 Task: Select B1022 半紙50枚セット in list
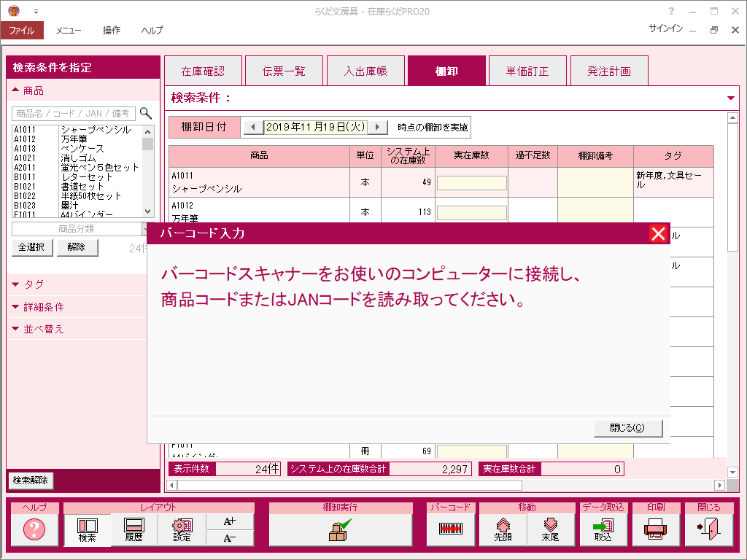[x=77, y=196]
